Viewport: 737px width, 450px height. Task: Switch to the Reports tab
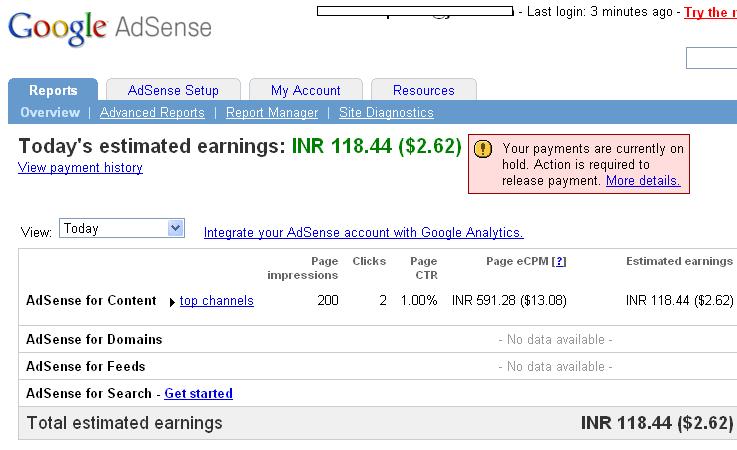coord(53,90)
